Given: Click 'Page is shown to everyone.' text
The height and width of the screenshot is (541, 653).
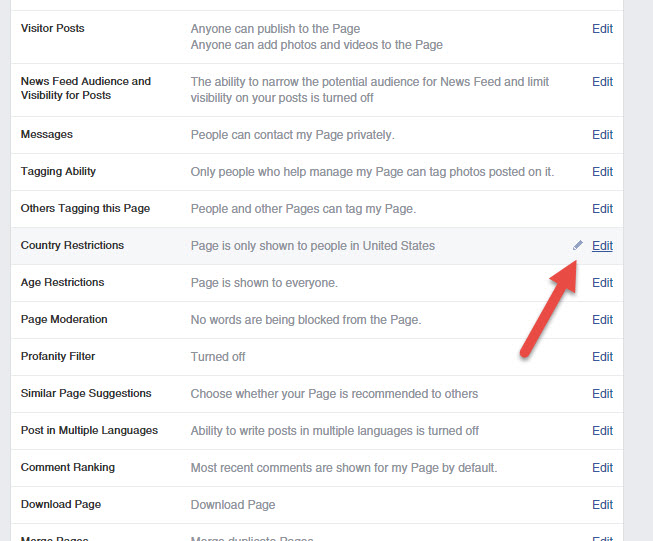Looking at the screenshot, I should [264, 283].
